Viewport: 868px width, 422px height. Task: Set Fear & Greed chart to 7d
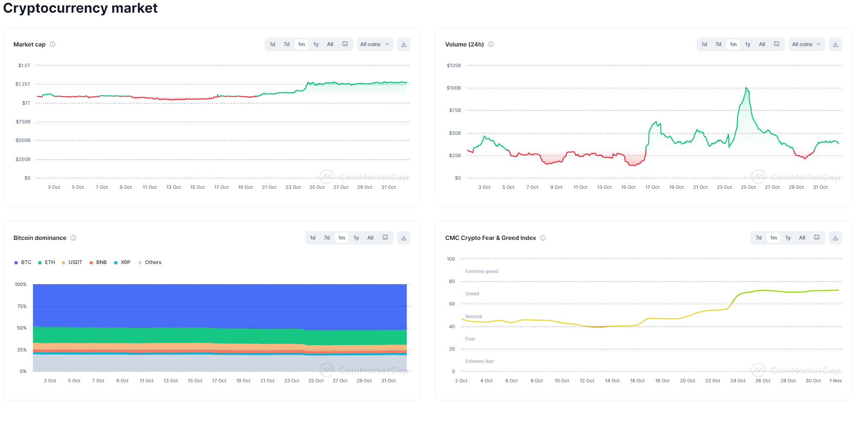[758, 238]
